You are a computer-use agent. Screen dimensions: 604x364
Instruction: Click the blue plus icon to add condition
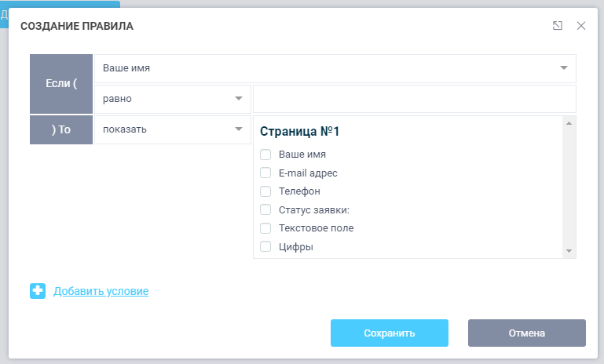tap(38, 291)
